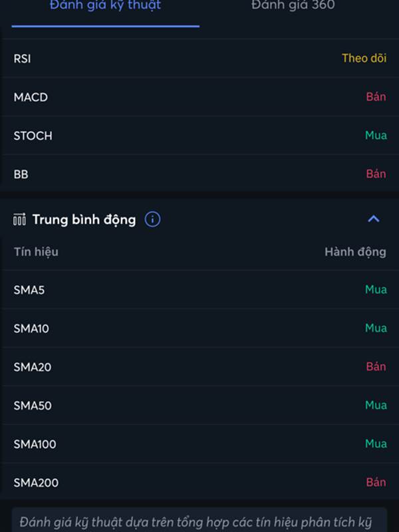Click the Tín hiệu column header
The width and height of the screenshot is (399, 532).
coord(36,252)
